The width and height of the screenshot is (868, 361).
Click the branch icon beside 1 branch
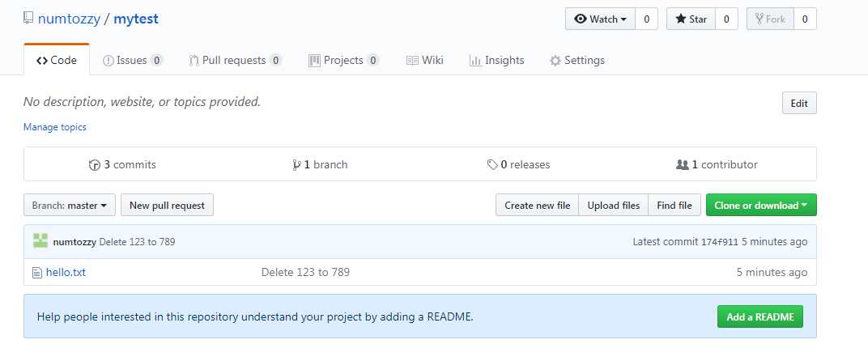296,164
